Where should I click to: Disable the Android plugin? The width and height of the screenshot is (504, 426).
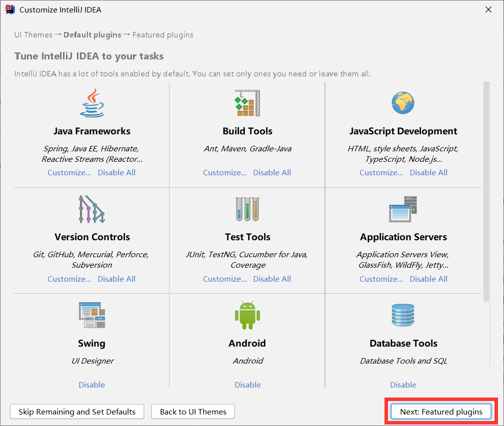point(247,385)
